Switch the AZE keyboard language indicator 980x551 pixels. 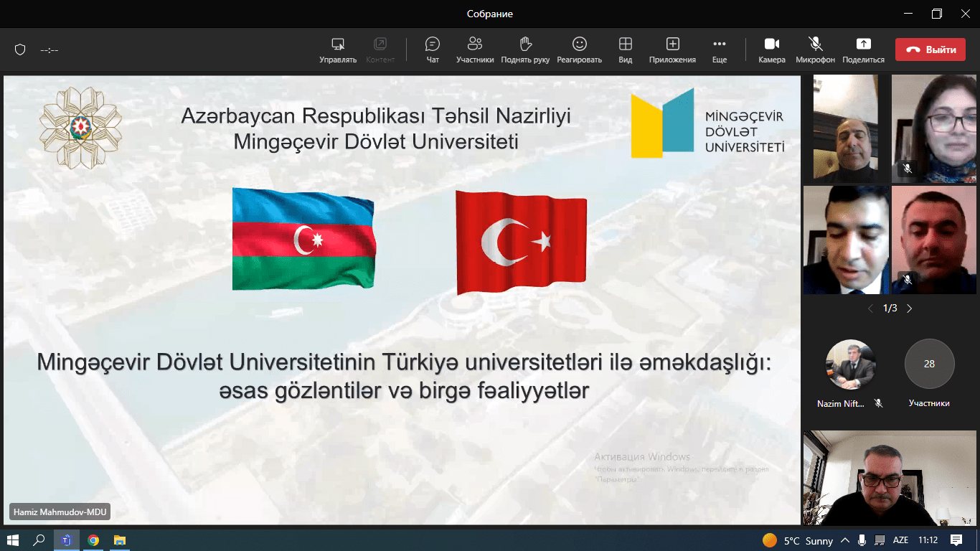click(900, 540)
